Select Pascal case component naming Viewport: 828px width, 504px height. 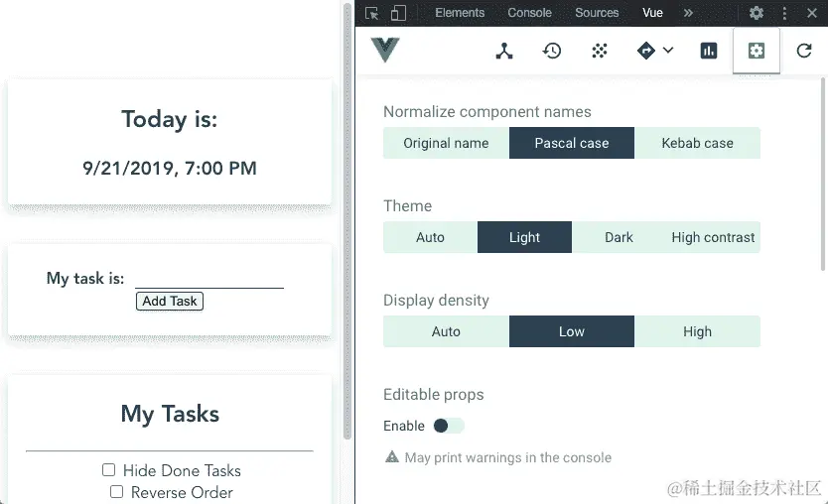572,143
